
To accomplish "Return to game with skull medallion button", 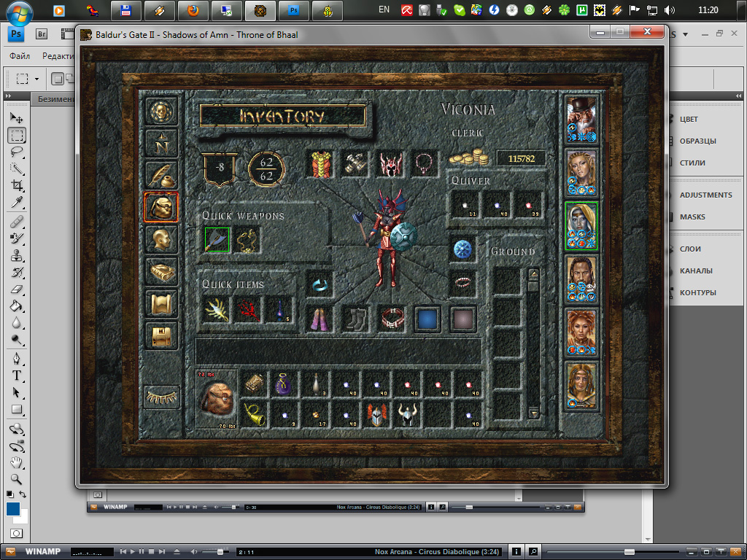I will pyautogui.click(x=161, y=112).
